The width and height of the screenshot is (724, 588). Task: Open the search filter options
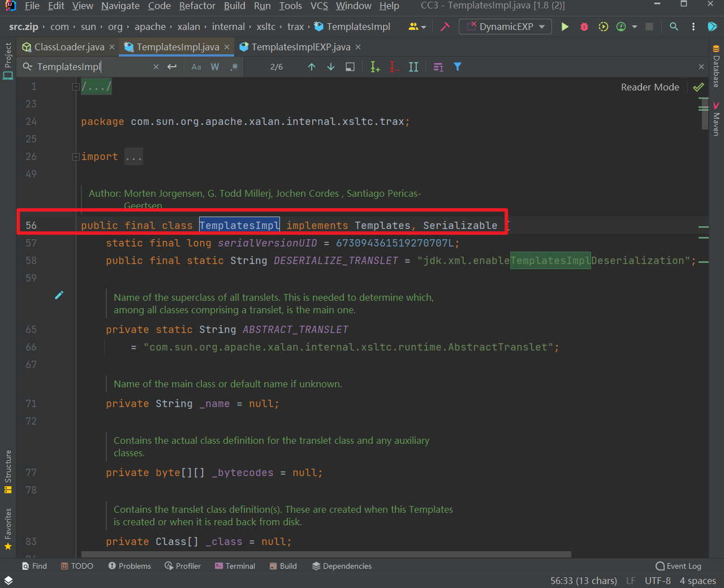click(x=457, y=67)
